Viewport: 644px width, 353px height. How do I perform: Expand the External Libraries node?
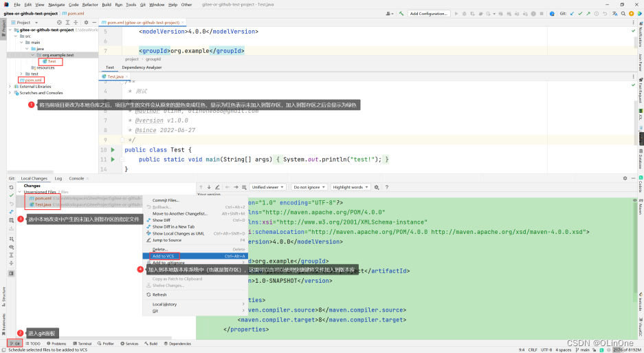click(x=10, y=87)
